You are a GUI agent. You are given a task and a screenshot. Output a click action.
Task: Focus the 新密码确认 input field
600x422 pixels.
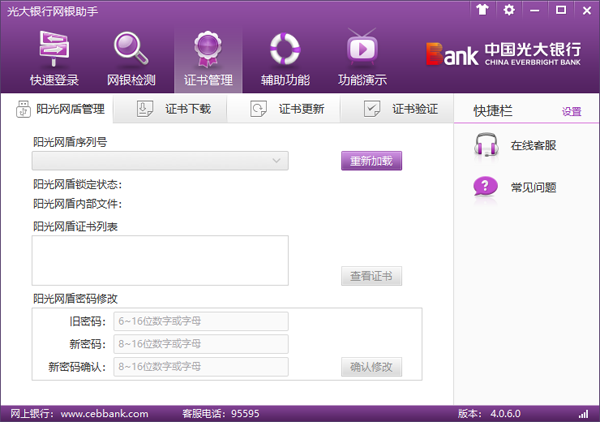(201, 367)
